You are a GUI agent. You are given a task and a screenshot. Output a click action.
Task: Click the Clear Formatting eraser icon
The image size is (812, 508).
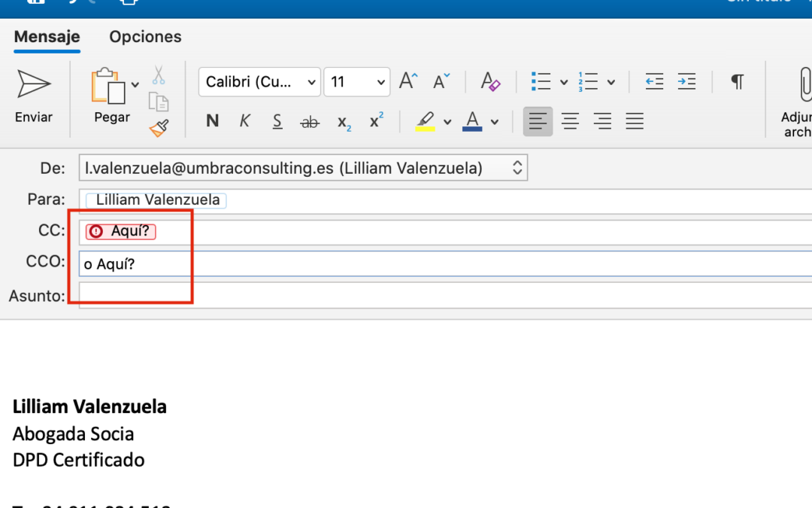(x=490, y=81)
